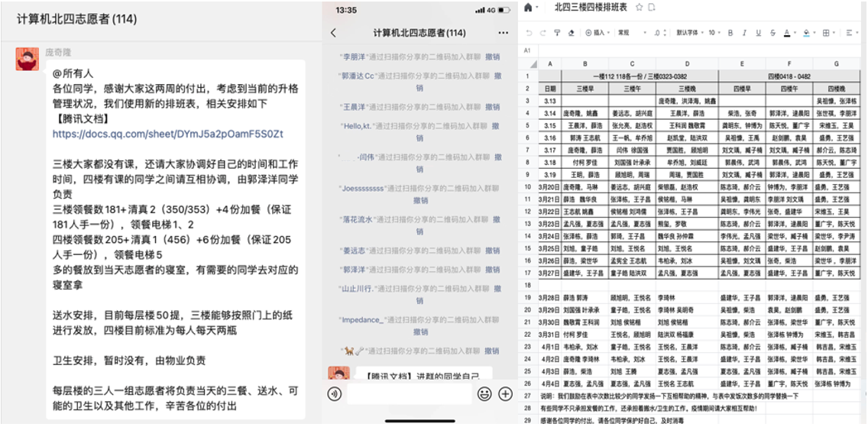Tap the plus icon for more attachments
The width and height of the screenshot is (868, 427).
click(x=505, y=394)
